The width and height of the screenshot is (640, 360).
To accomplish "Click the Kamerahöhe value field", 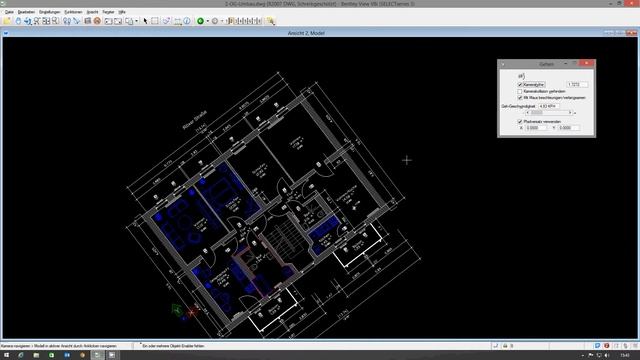I will point(577,84).
